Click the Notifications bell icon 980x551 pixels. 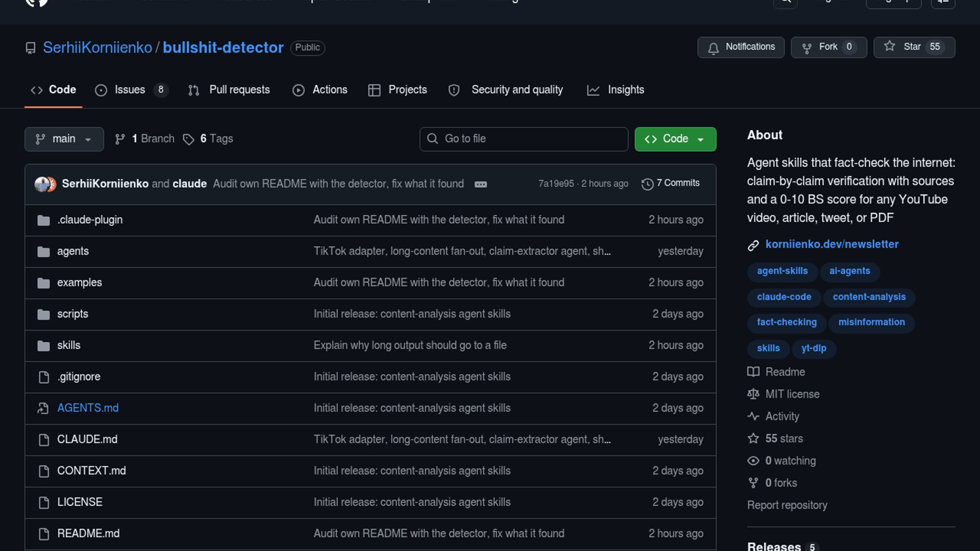point(714,47)
